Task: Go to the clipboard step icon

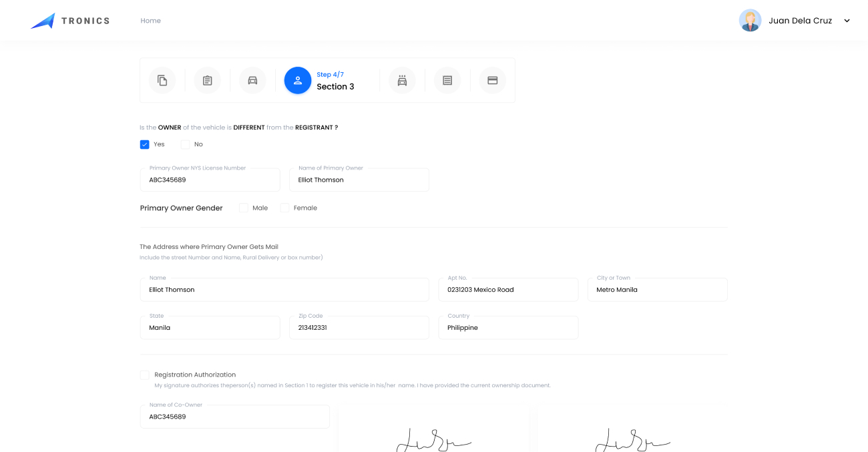Action: [x=207, y=80]
